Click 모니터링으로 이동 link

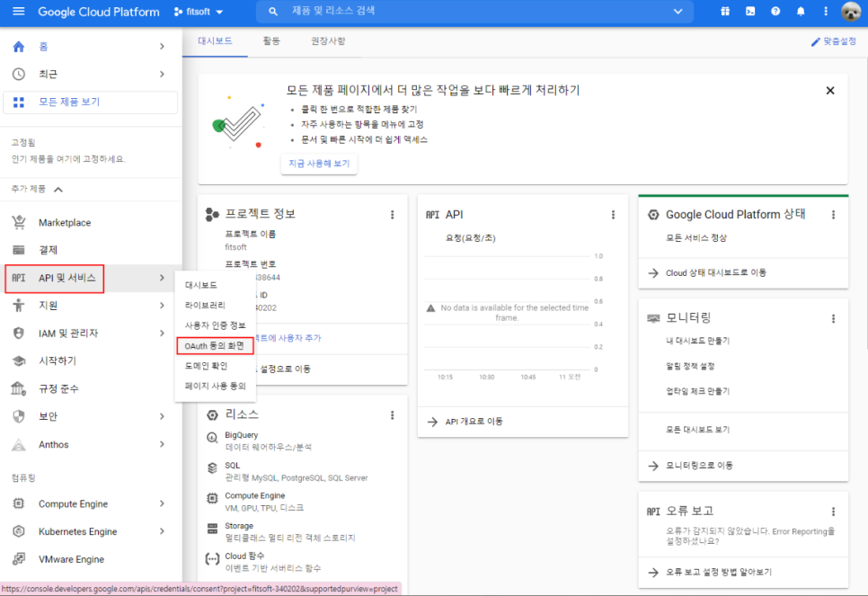coord(699,466)
